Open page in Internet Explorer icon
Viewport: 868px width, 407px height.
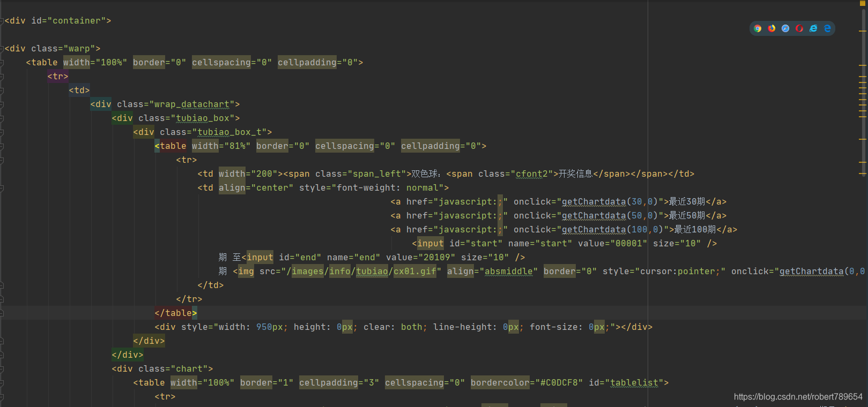coord(813,28)
